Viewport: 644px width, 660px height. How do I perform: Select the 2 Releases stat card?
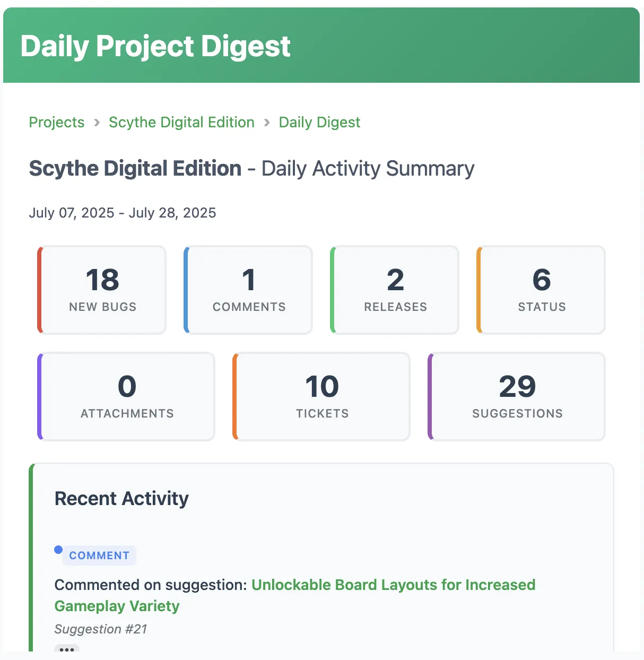[x=395, y=290]
